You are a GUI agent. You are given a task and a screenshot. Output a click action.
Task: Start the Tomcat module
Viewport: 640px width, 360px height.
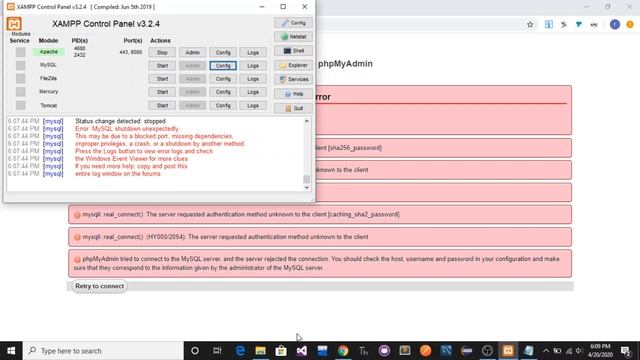tap(162, 106)
